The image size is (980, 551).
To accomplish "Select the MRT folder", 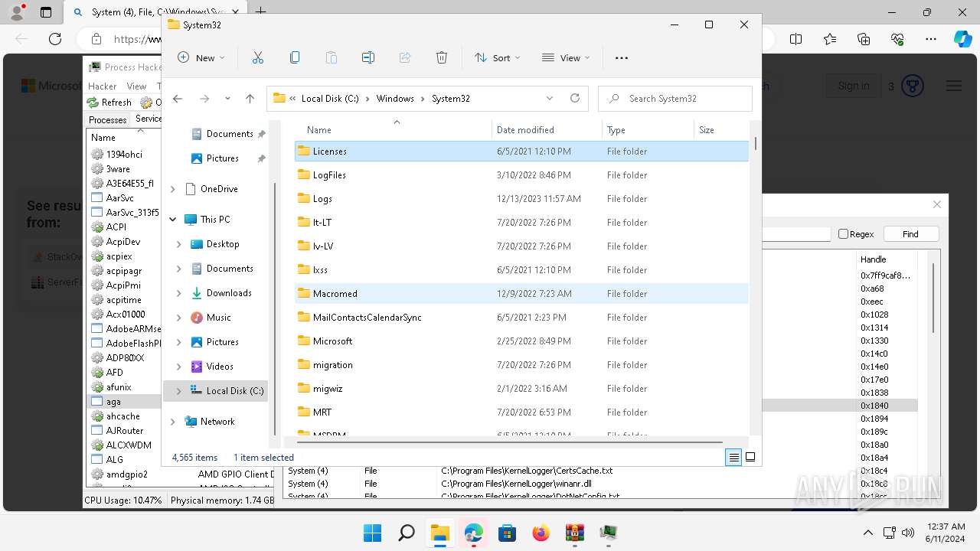I will [521, 412].
